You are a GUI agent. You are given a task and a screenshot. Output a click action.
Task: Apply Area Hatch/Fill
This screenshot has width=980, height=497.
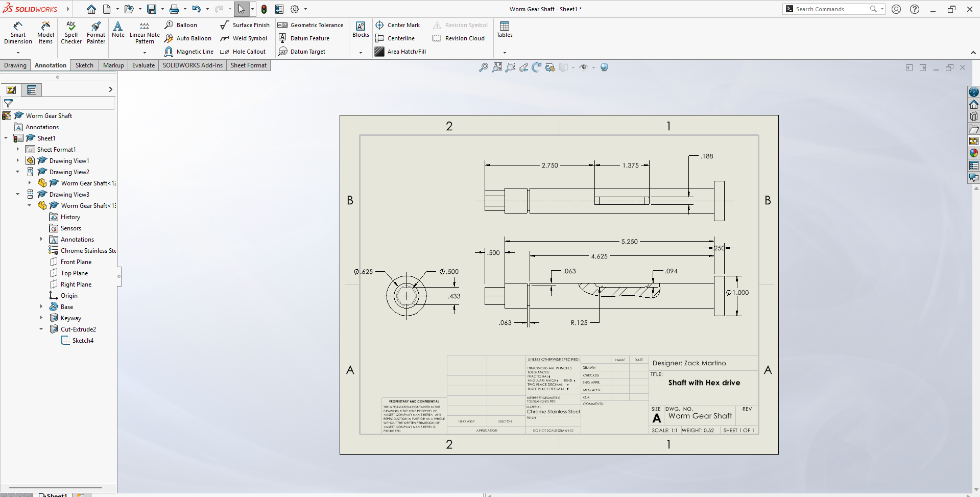(400, 52)
